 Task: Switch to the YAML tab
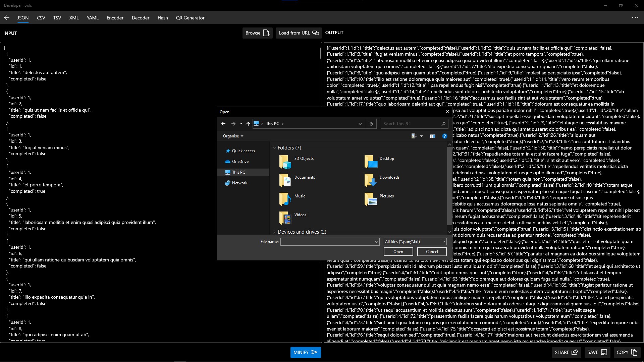click(93, 18)
